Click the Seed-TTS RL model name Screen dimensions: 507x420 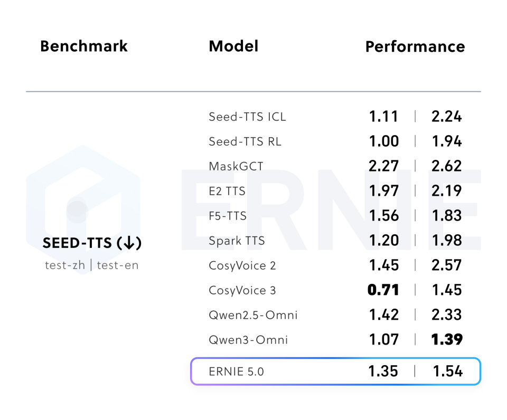pyautogui.click(x=245, y=141)
